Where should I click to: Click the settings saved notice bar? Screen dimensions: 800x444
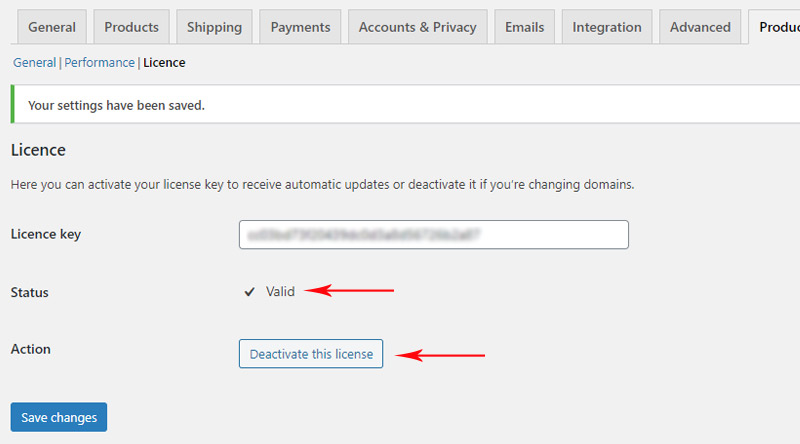tap(405, 105)
